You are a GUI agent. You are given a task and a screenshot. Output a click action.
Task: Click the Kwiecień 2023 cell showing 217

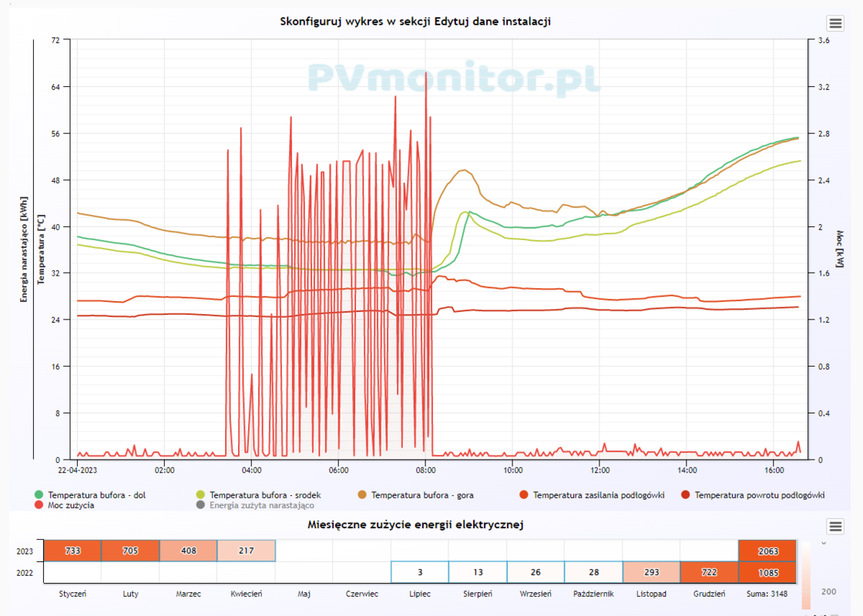[246, 551]
